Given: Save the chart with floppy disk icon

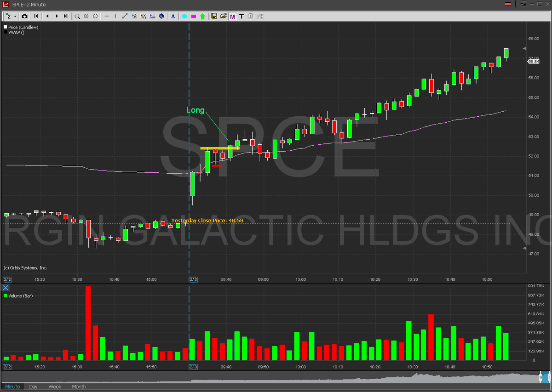Looking at the screenshot, I should pos(214,16).
